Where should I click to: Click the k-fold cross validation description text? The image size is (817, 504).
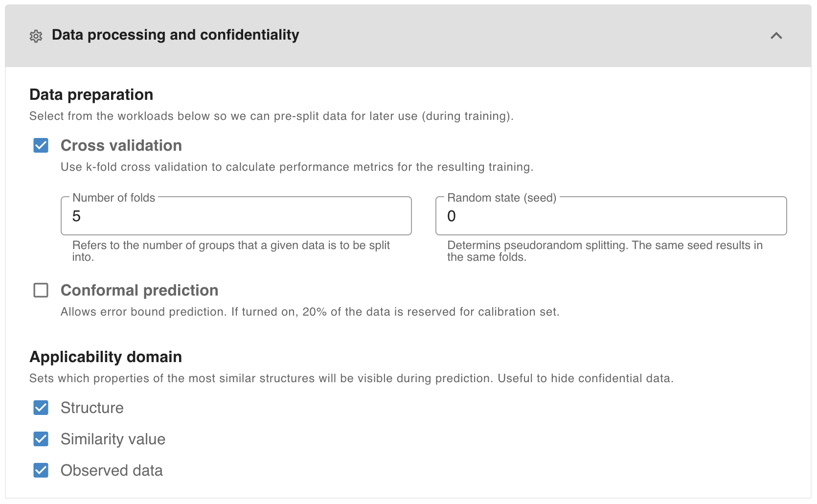296,167
